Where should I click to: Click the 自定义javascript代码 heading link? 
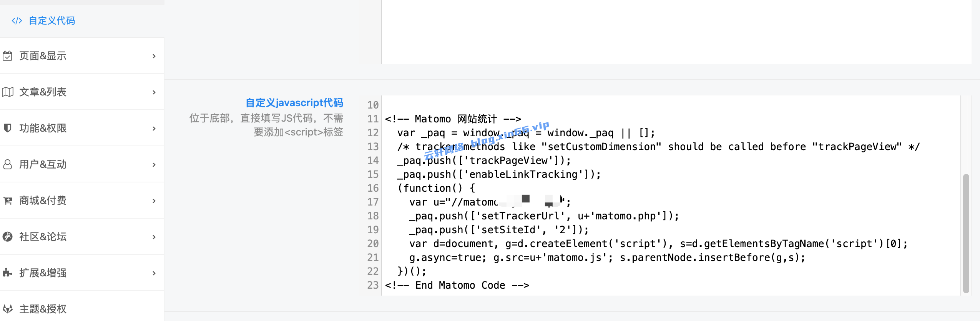click(x=294, y=103)
